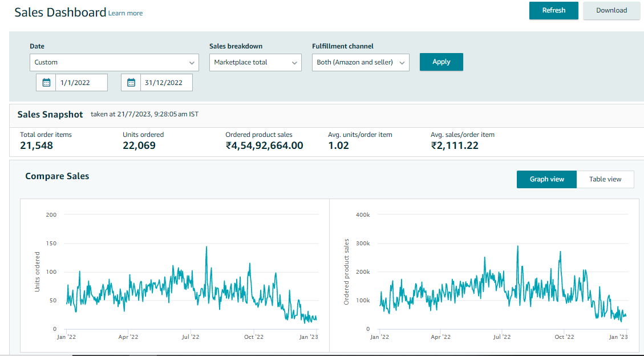Click the Units ordered value 22,069
Screen dimensions: 644x356
(139, 145)
